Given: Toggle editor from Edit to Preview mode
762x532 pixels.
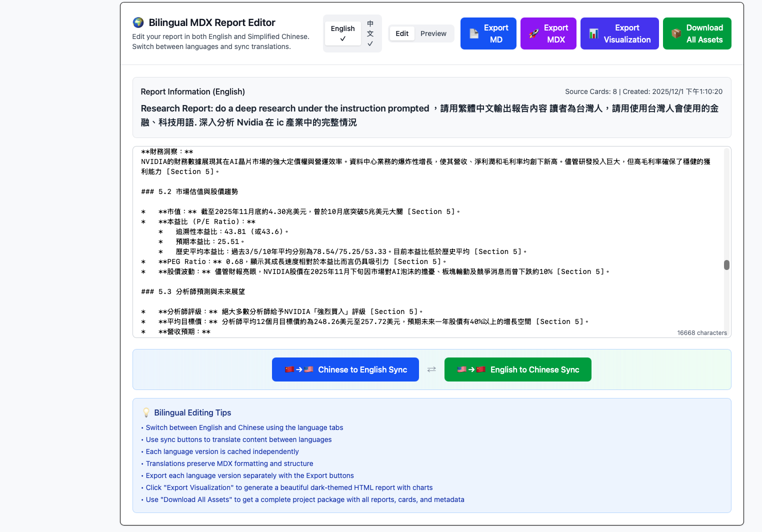Looking at the screenshot, I should (x=433, y=33).
